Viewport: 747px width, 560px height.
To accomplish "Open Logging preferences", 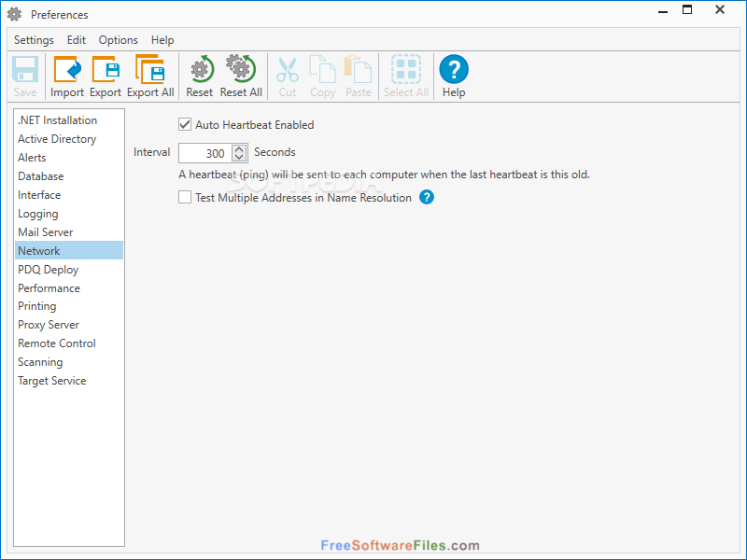I will 68,214.
